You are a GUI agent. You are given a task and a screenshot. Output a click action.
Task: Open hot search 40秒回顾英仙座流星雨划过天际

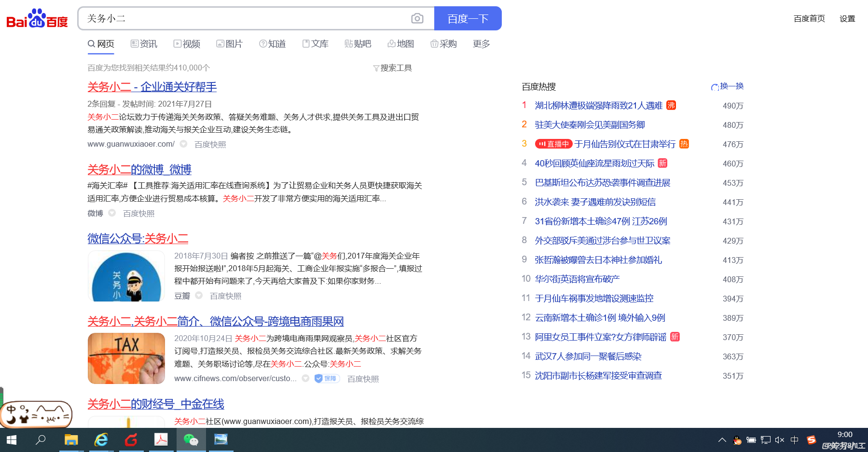594,163
